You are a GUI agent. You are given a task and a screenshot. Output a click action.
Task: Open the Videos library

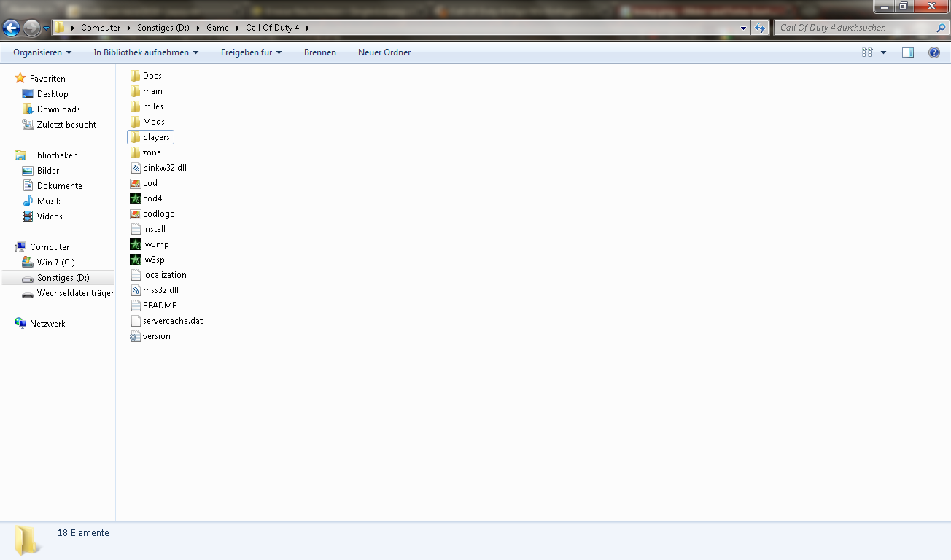[50, 217]
